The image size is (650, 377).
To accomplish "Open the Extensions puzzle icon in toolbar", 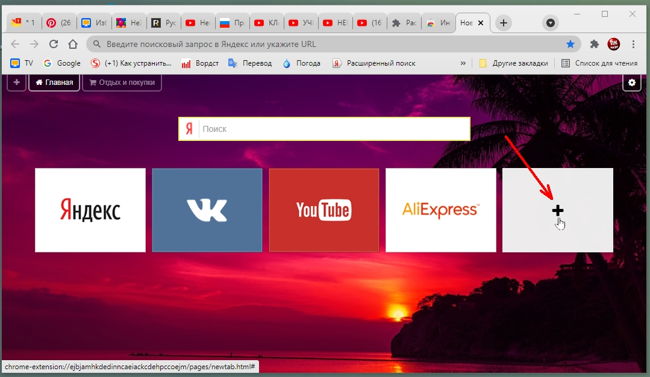I will tap(594, 44).
